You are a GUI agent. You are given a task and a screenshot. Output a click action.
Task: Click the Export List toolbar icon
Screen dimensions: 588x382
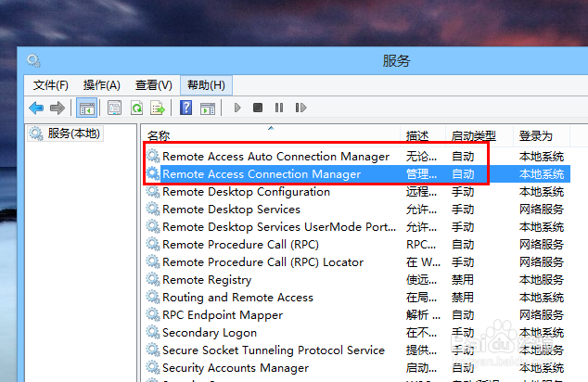158,108
